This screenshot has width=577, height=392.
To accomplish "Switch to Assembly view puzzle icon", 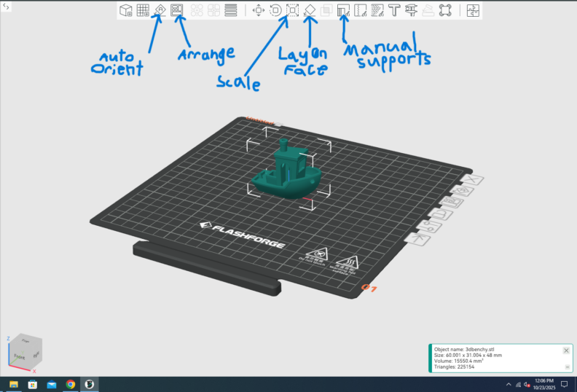I will [x=473, y=10].
